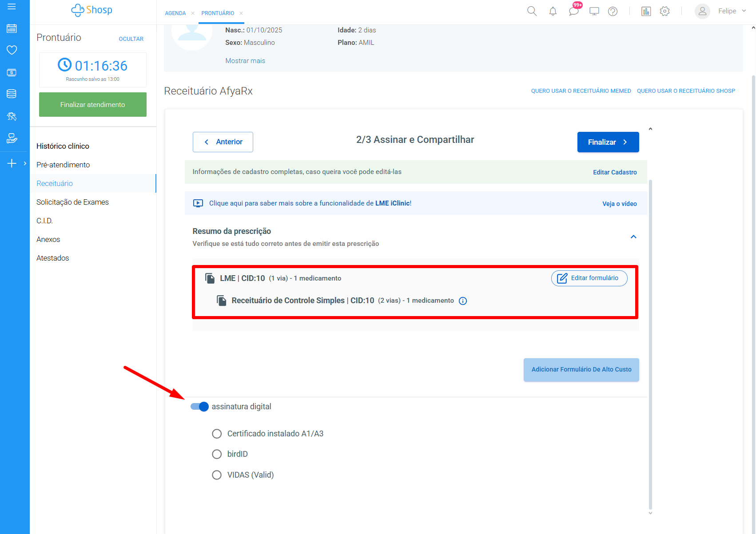Toggle the assinatura digital switch

pyautogui.click(x=199, y=407)
